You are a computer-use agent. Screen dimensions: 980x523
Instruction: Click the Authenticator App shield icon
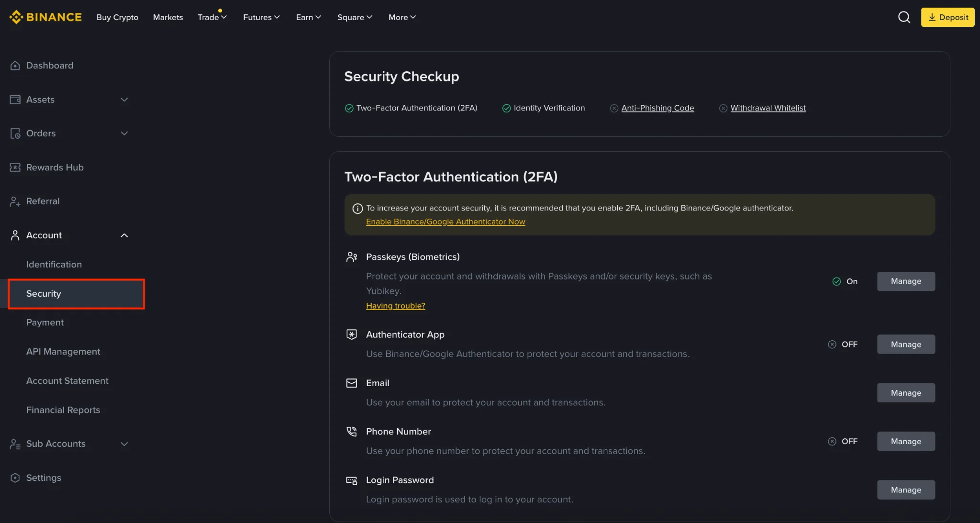pos(352,334)
